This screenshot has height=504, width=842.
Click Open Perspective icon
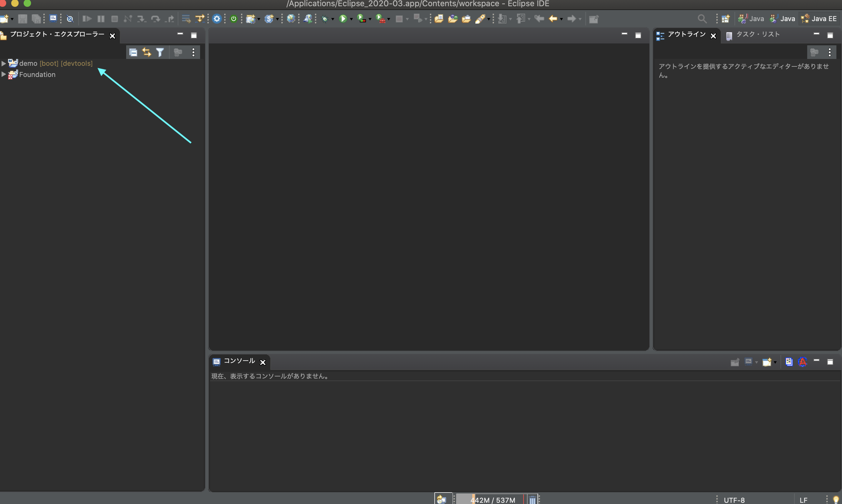(725, 19)
